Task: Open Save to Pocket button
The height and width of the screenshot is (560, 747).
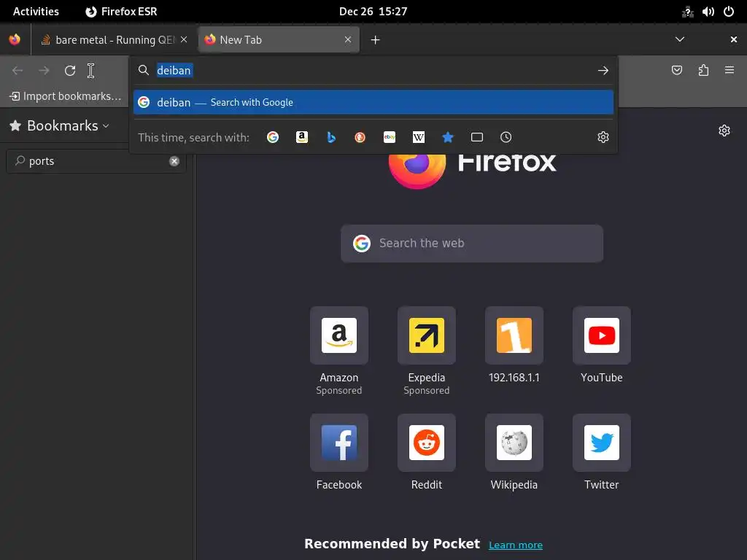Action: tap(676, 71)
